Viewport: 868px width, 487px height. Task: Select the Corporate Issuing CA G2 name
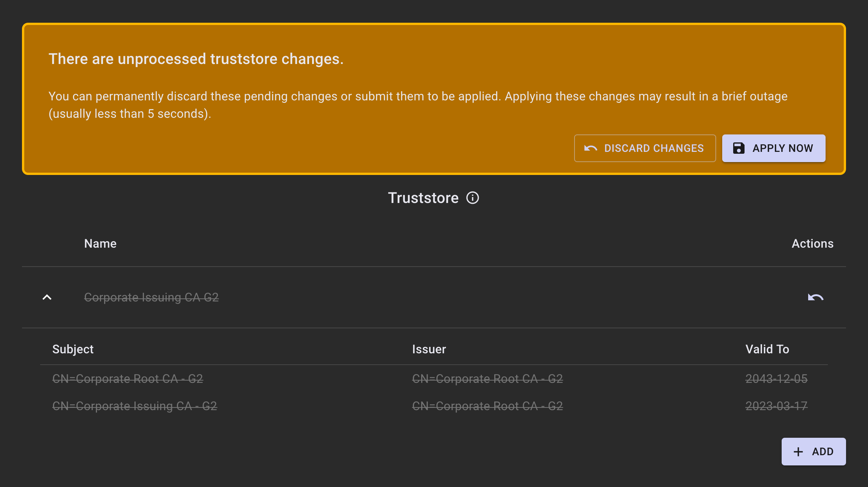pyautogui.click(x=151, y=297)
